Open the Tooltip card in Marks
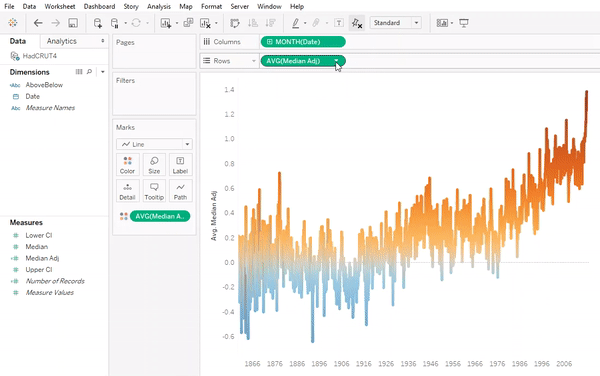The image size is (600, 376). click(154, 191)
